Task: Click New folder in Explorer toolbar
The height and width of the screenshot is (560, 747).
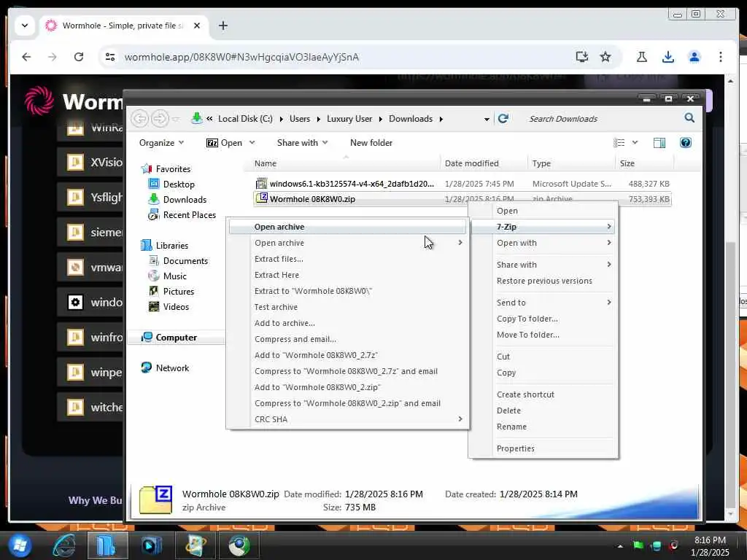Action: coord(371,143)
